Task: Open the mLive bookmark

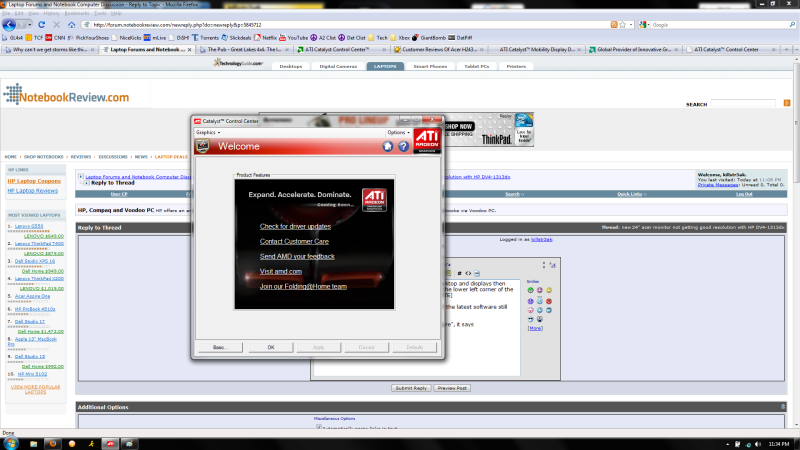Action: (x=155, y=38)
